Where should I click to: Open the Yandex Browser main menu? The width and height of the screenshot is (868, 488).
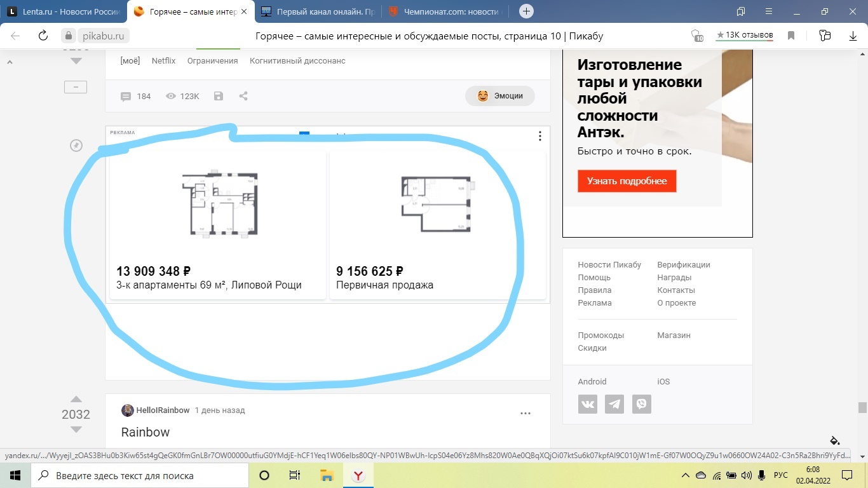(x=768, y=11)
